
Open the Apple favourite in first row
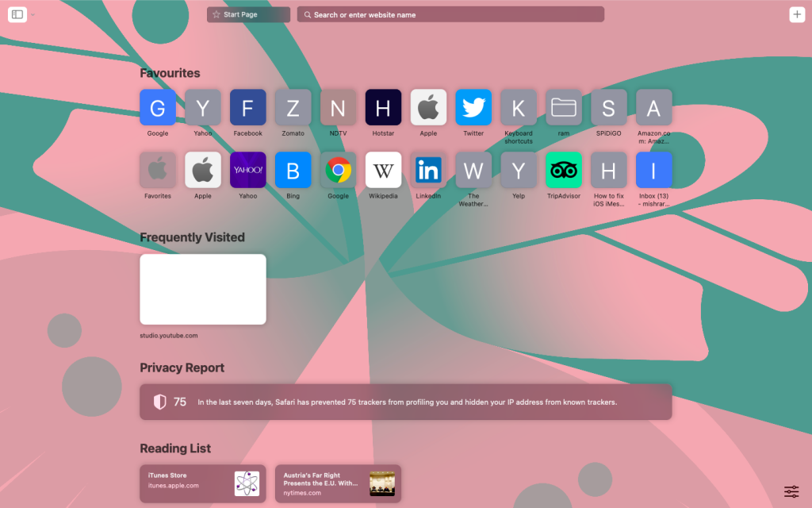[428, 107]
